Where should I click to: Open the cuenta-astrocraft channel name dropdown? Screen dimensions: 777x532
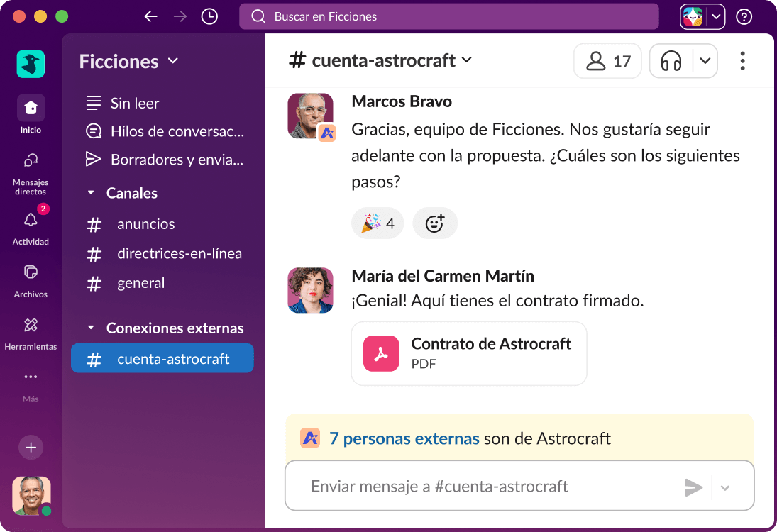467,61
